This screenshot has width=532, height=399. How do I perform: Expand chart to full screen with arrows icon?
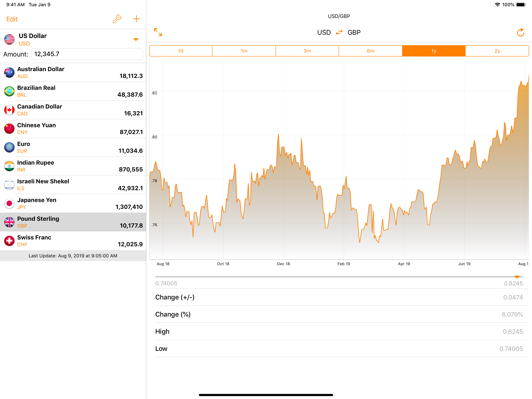point(158,32)
